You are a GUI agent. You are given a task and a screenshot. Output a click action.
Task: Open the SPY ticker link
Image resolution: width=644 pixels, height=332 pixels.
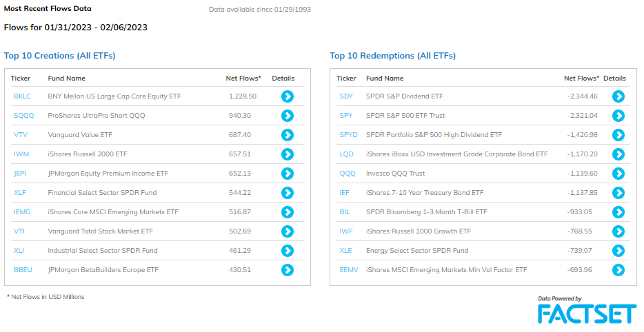tap(346, 116)
